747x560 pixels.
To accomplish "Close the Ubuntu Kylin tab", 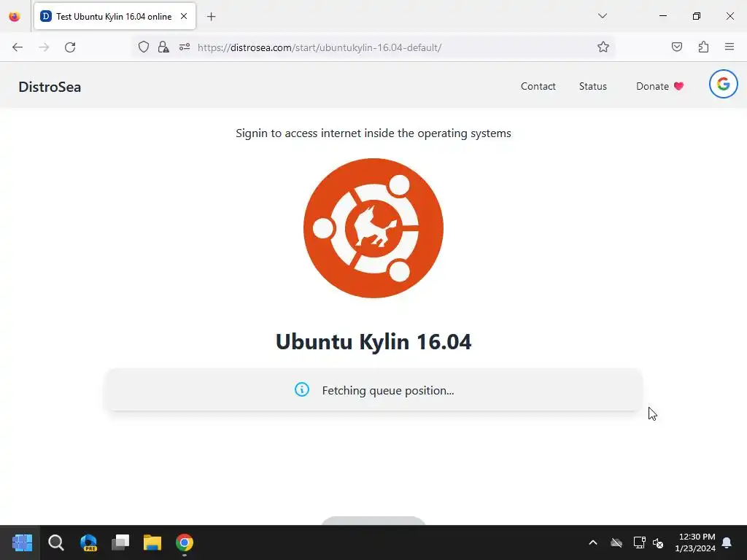I will pos(184,16).
